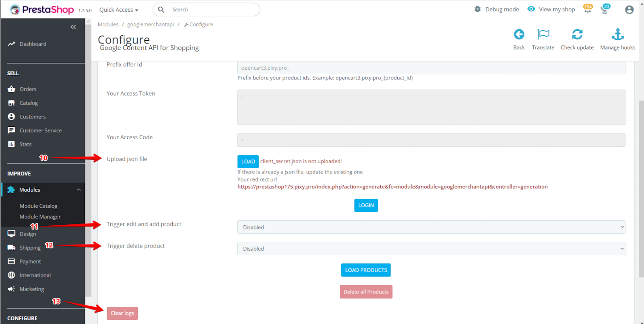Click the LOAD PRODUCTS button
The width and height of the screenshot is (644, 324).
(x=366, y=270)
